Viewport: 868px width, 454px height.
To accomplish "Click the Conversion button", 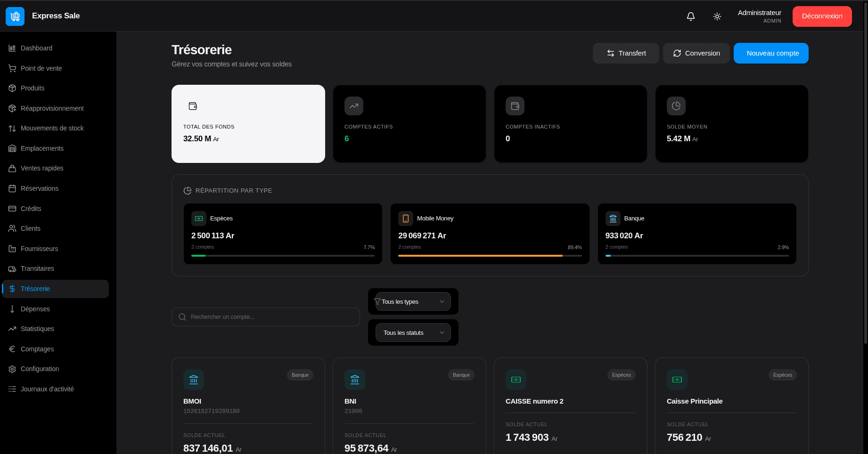I will pyautogui.click(x=696, y=53).
